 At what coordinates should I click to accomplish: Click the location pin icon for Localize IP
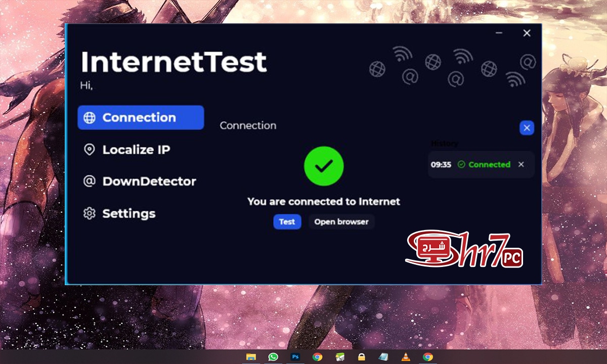click(90, 149)
